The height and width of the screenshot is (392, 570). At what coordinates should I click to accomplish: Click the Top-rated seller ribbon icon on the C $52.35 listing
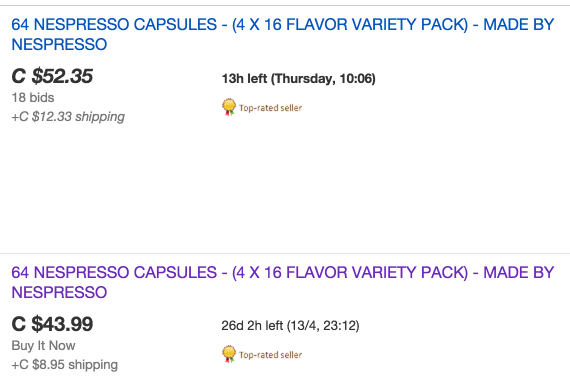pos(228,107)
